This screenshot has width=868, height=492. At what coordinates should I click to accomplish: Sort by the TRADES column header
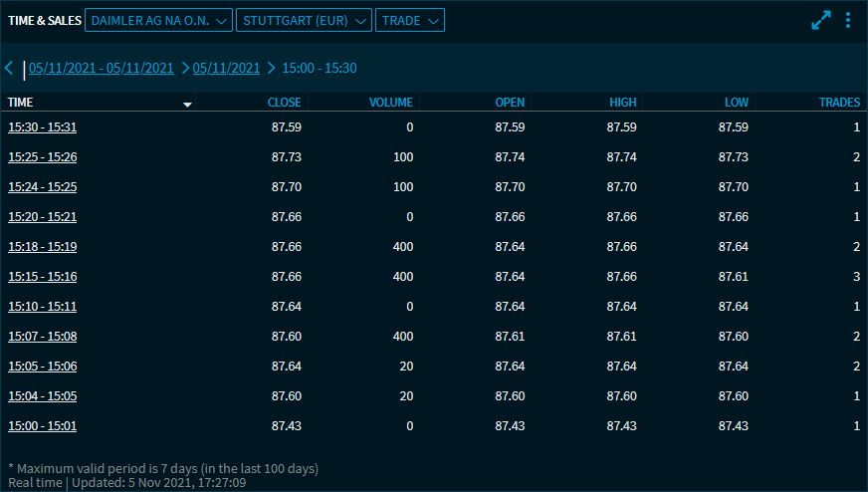click(x=839, y=103)
